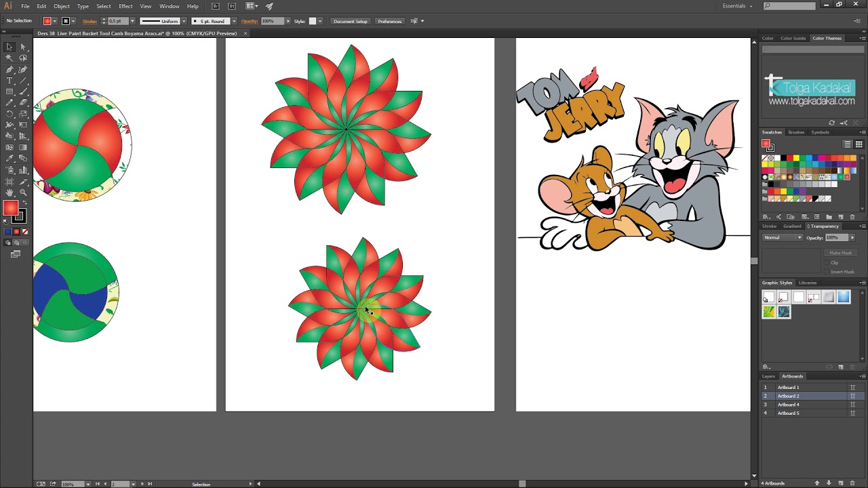Open the Uniform width profile dropdown
Viewport: 868px width, 488px height.
[x=183, y=21]
